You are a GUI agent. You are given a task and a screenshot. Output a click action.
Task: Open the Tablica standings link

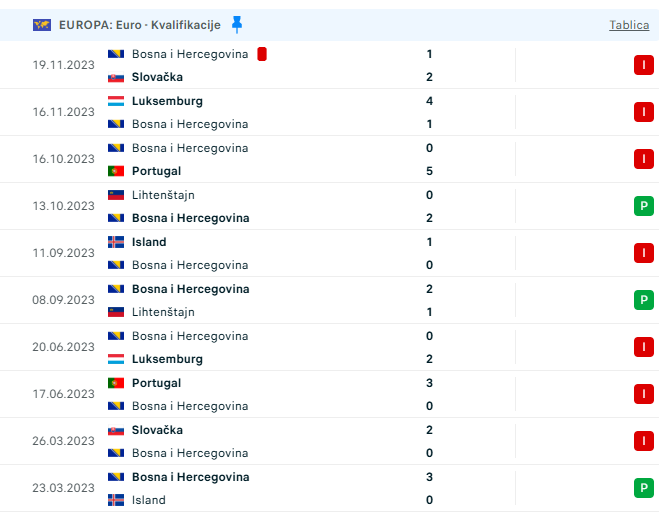point(629,25)
